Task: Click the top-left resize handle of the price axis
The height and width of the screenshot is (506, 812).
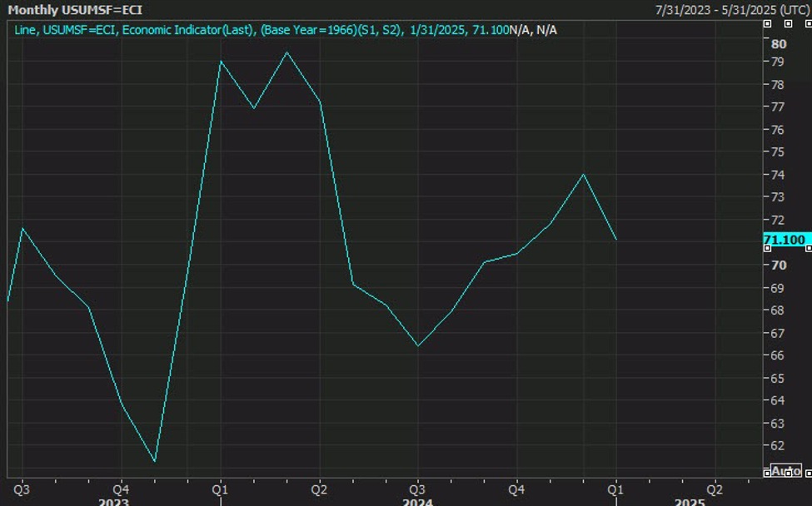Action: (x=767, y=25)
